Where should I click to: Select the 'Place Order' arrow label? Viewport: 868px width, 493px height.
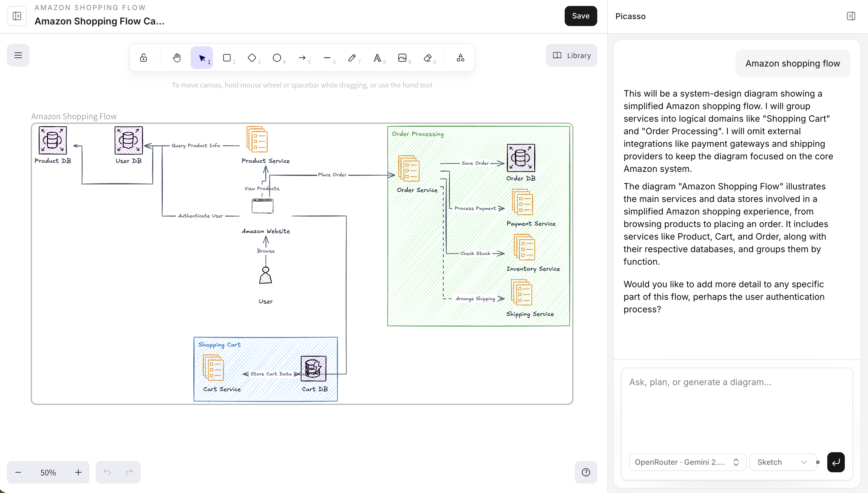[x=332, y=175]
